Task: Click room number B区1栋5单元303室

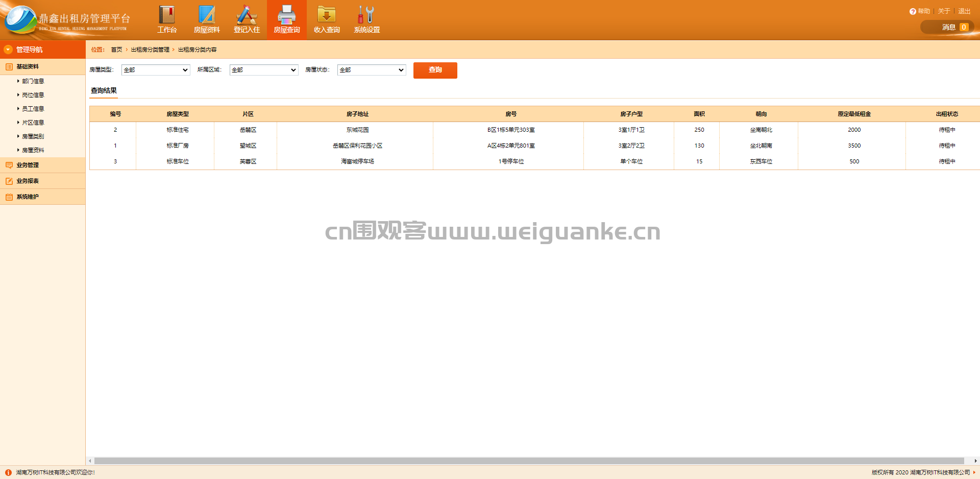Action: 511,130
